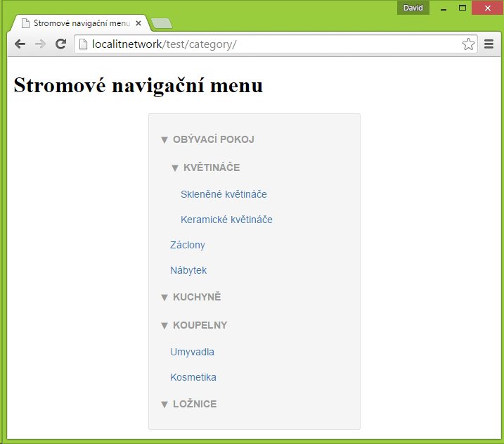Collapse the Obývací pokoj triangle

click(164, 140)
